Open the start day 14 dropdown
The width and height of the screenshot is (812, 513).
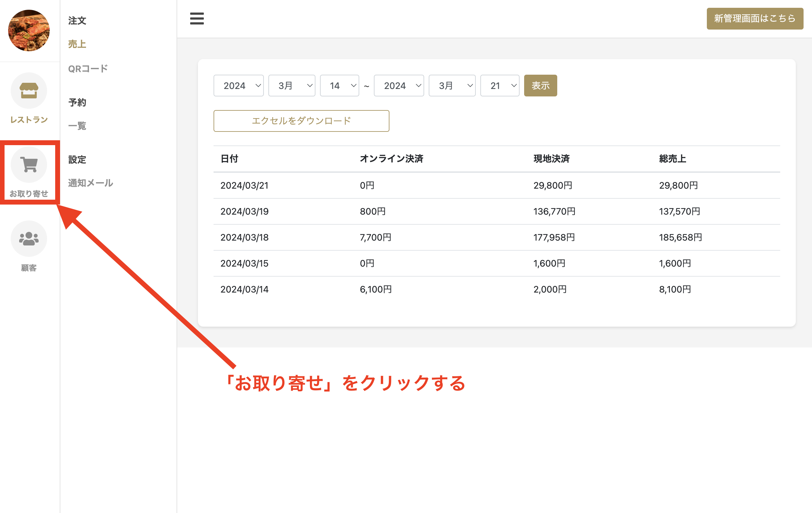tap(339, 86)
